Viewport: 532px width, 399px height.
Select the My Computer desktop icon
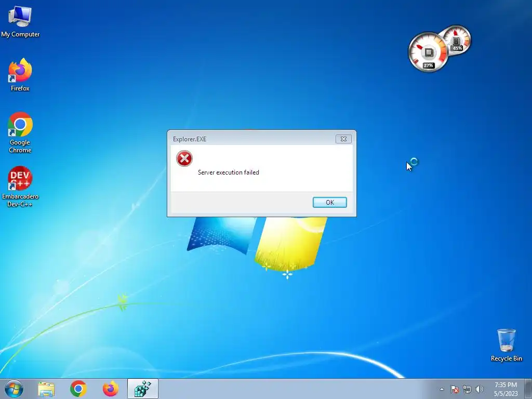click(20, 22)
